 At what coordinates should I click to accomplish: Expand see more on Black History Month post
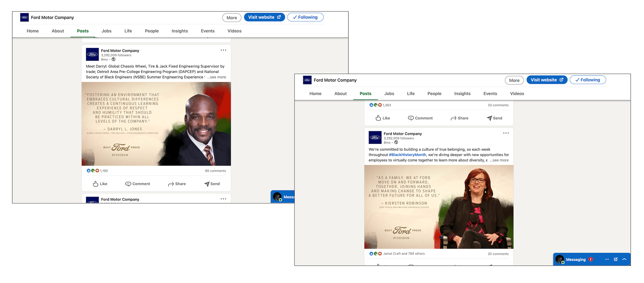pos(499,160)
